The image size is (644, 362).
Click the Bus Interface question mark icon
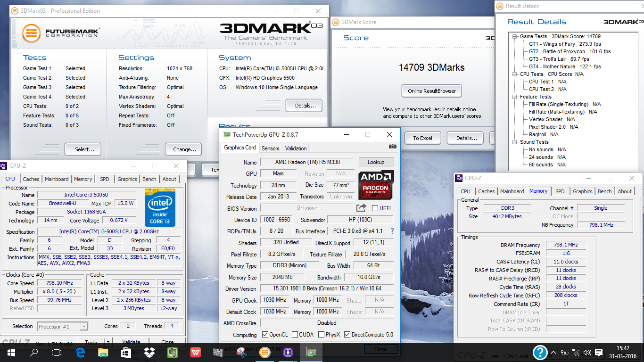click(392, 231)
